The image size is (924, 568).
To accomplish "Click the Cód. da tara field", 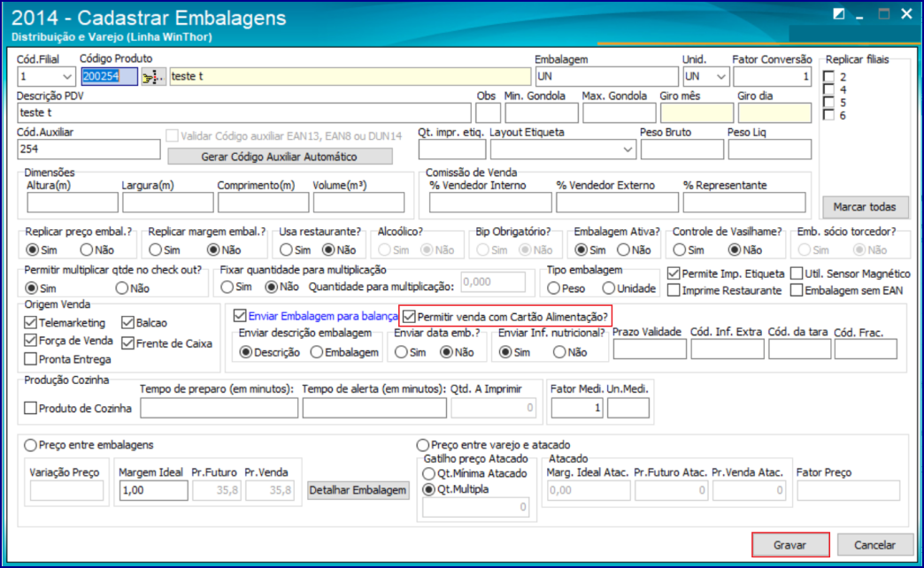I will [800, 349].
